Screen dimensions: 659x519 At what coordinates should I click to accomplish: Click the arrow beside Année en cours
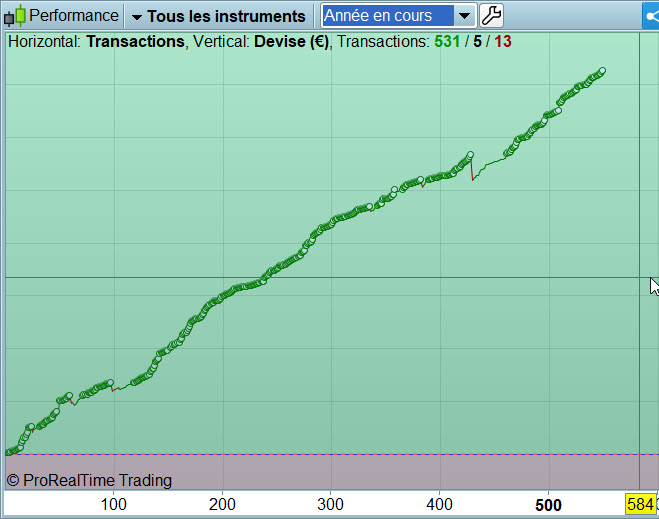pos(464,16)
